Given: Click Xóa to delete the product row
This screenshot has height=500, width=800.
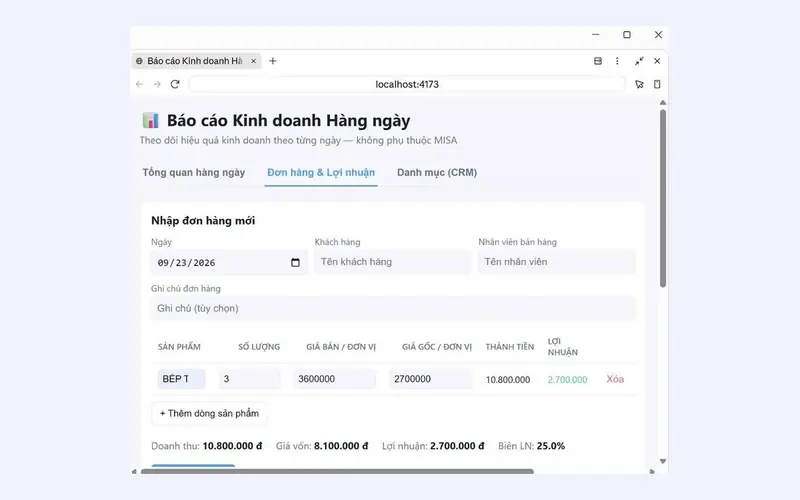Looking at the screenshot, I should [615, 379].
